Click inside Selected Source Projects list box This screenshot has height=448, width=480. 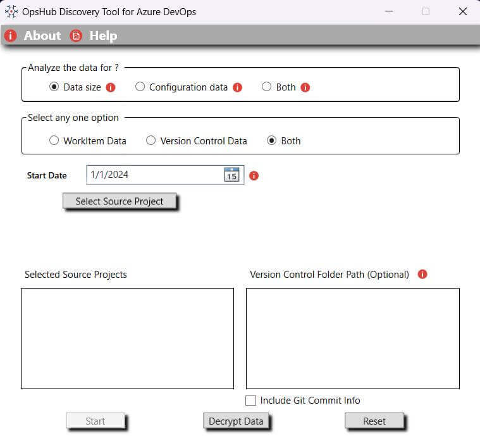[127, 339]
